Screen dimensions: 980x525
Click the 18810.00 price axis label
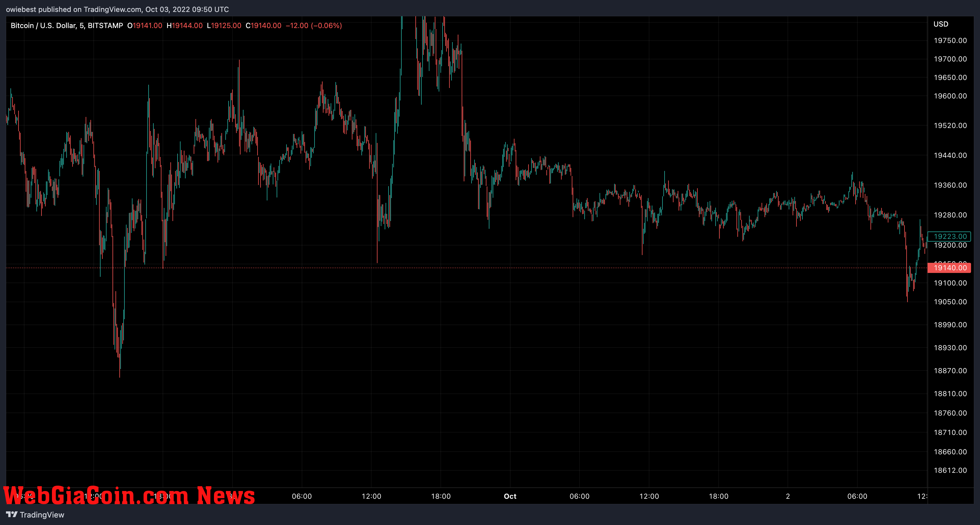[950, 393]
